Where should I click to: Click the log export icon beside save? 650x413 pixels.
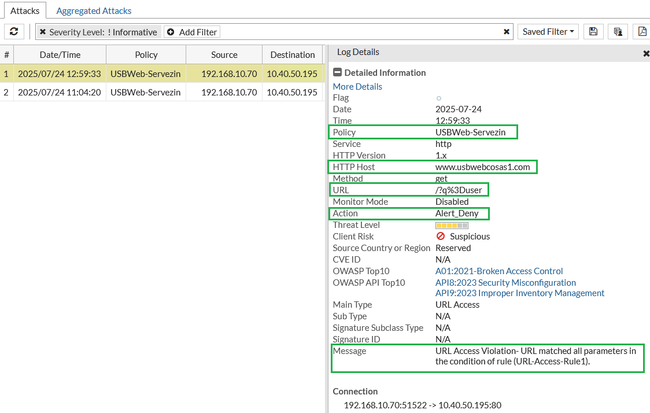pos(618,32)
